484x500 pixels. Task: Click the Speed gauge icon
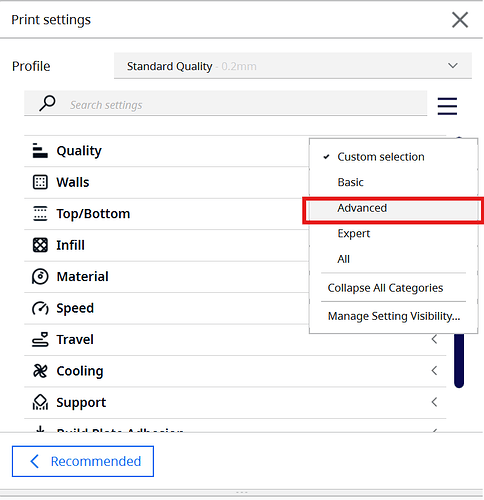tap(40, 308)
